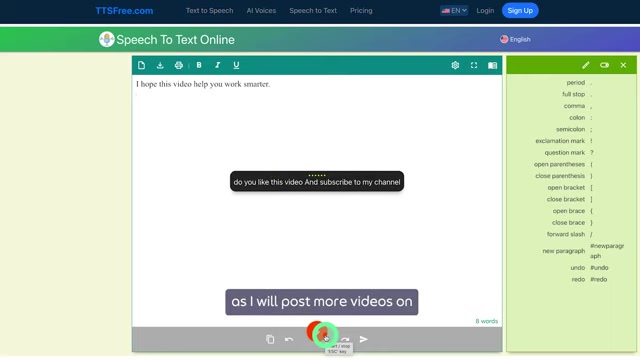
Task: Click the send arrow icon
Action: [x=363, y=339]
